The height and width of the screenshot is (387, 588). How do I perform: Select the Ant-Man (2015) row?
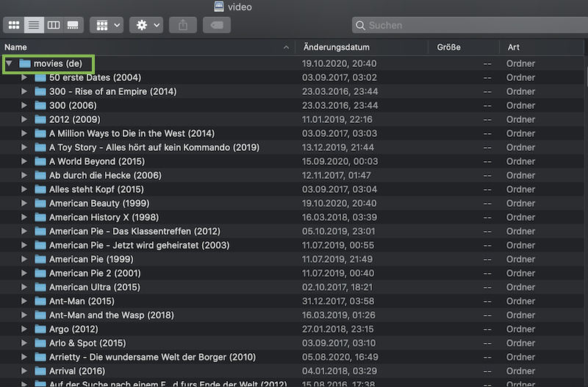[x=292, y=301]
